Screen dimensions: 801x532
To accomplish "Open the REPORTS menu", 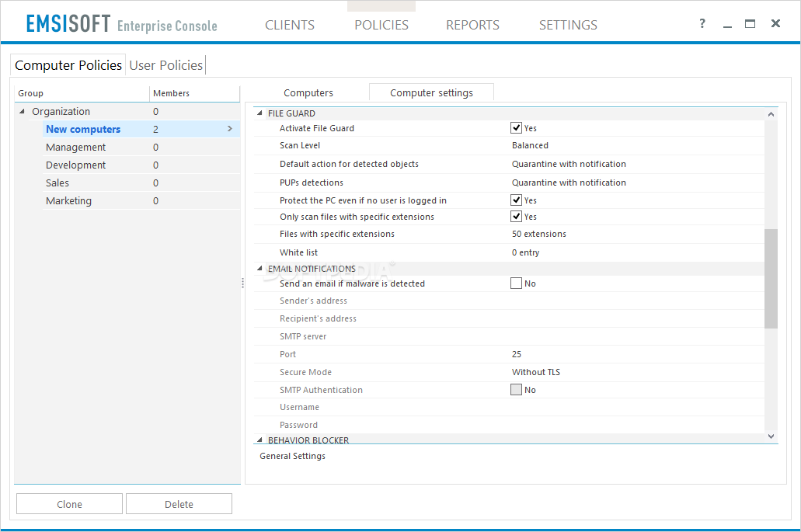I will pos(472,25).
